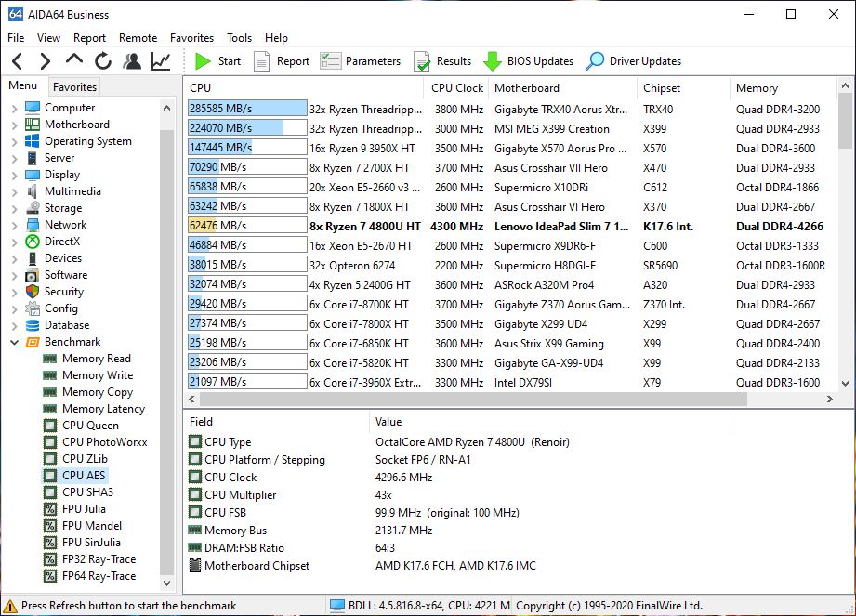Select Memory Read benchmark icon

[x=49, y=359]
